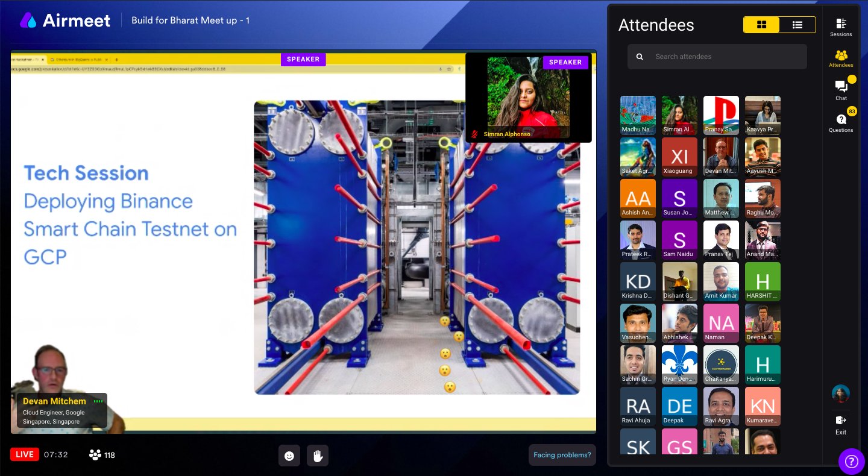Click the event title Build for Bharat
The image size is (868, 476).
coord(190,20)
